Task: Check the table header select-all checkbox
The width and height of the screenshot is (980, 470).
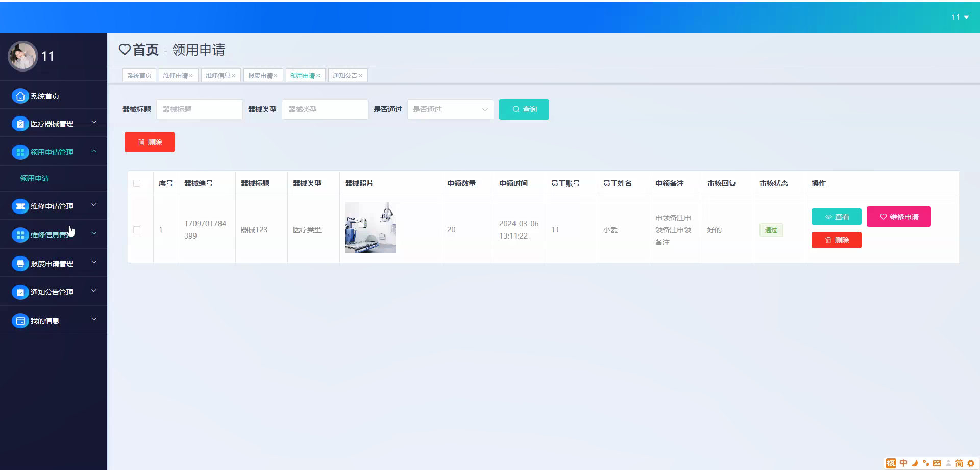Action: (136, 183)
